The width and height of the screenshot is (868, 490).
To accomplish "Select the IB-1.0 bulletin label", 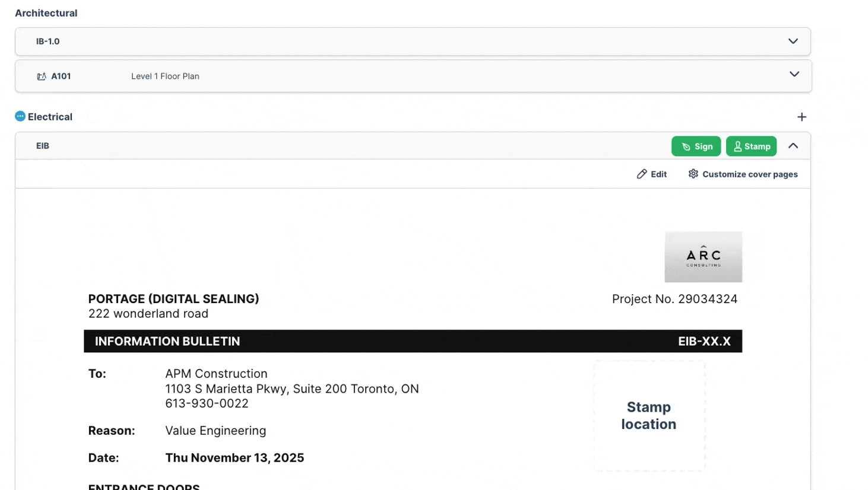I will click(48, 42).
